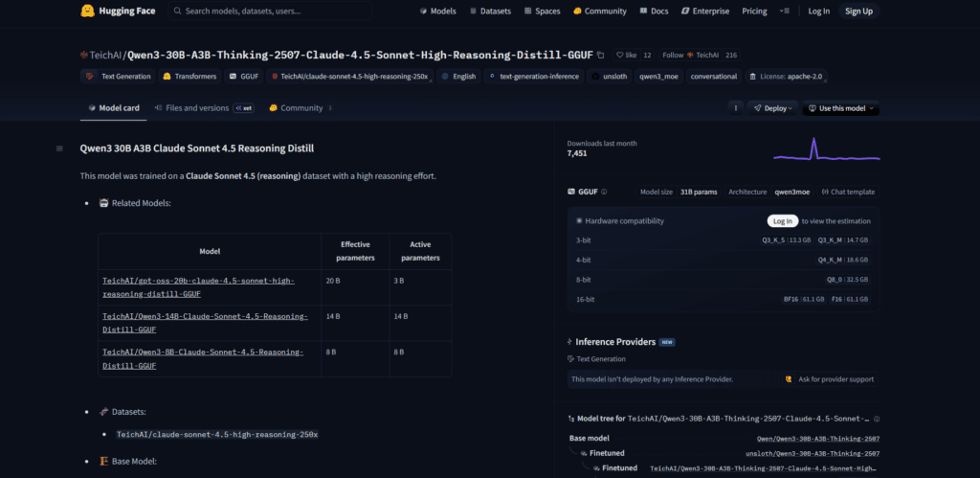Open the Spaces nav item
This screenshot has height=478, width=980.
542,11
